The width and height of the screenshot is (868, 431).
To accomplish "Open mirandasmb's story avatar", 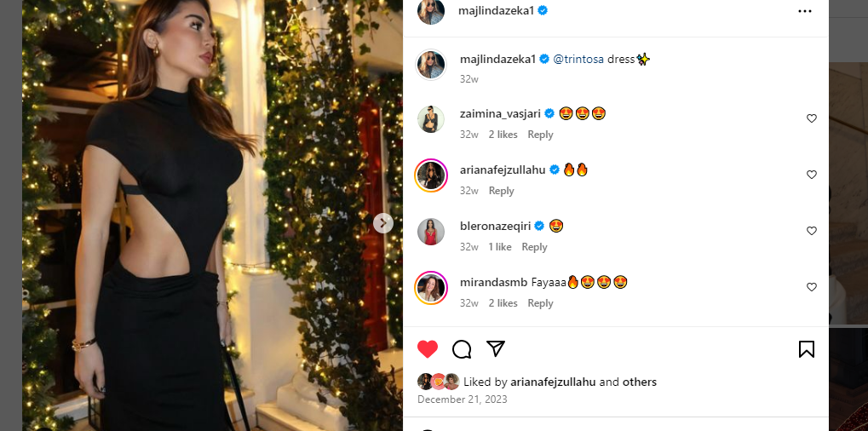I will (431, 288).
